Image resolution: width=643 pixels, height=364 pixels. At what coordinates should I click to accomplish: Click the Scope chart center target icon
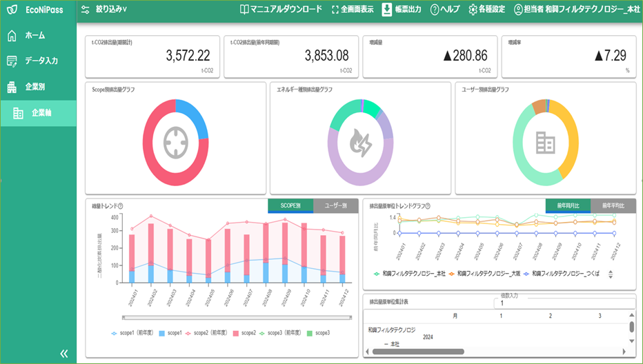point(175,143)
